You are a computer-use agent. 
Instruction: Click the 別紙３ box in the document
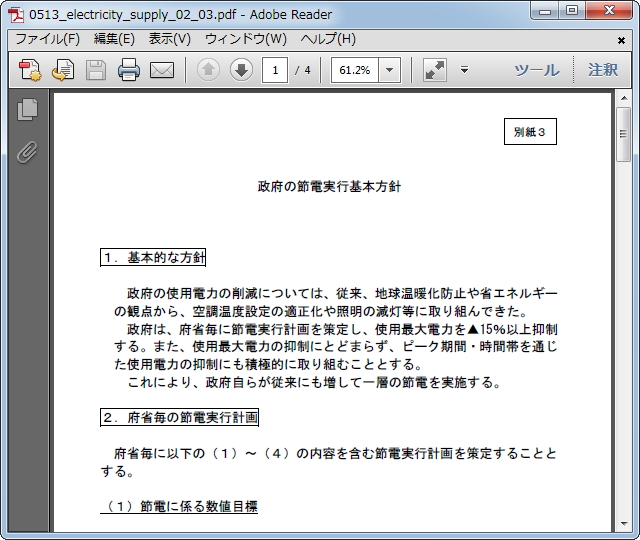tap(530, 131)
